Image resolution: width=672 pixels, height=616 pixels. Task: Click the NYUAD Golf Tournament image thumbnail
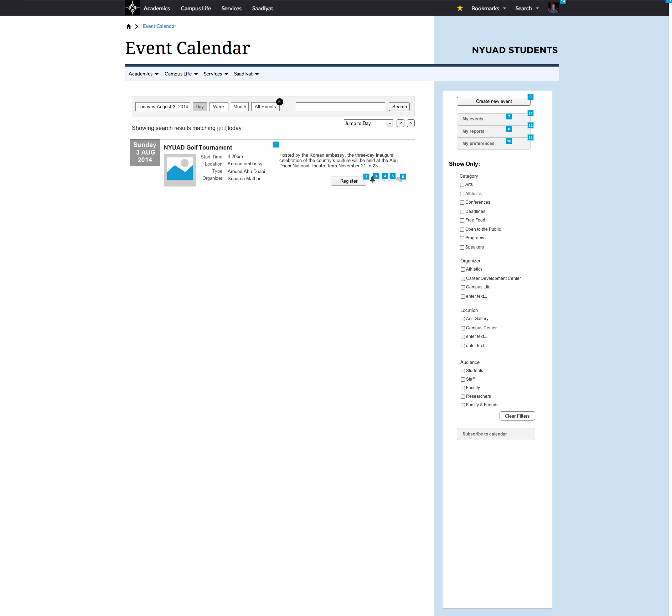[x=180, y=170]
